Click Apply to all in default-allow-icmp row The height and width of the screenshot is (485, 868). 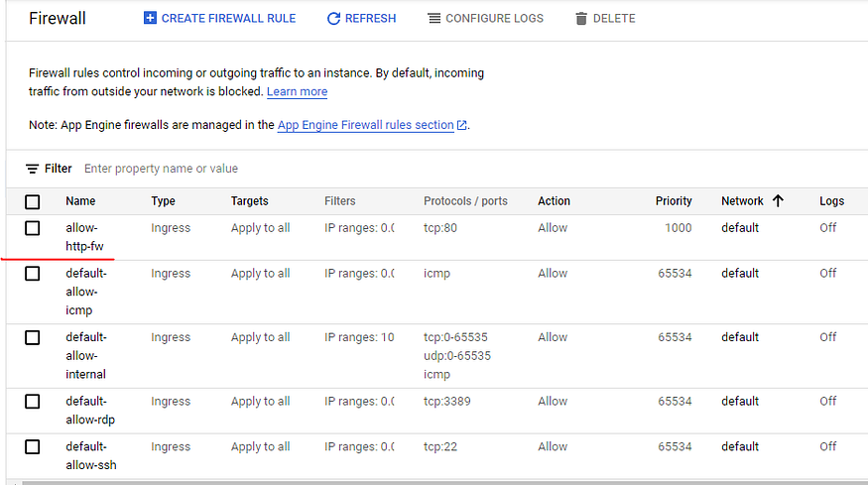(x=260, y=273)
